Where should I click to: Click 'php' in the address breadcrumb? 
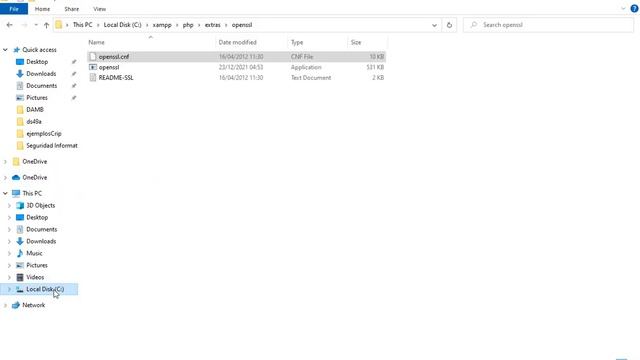(188, 25)
